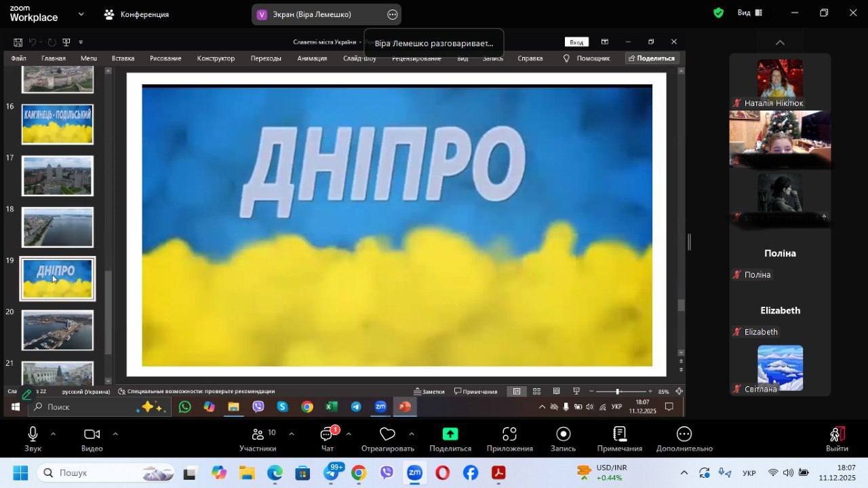This screenshot has height=488, width=868.
Task: Select slide 18 thumbnail
Action: pos(58,227)
